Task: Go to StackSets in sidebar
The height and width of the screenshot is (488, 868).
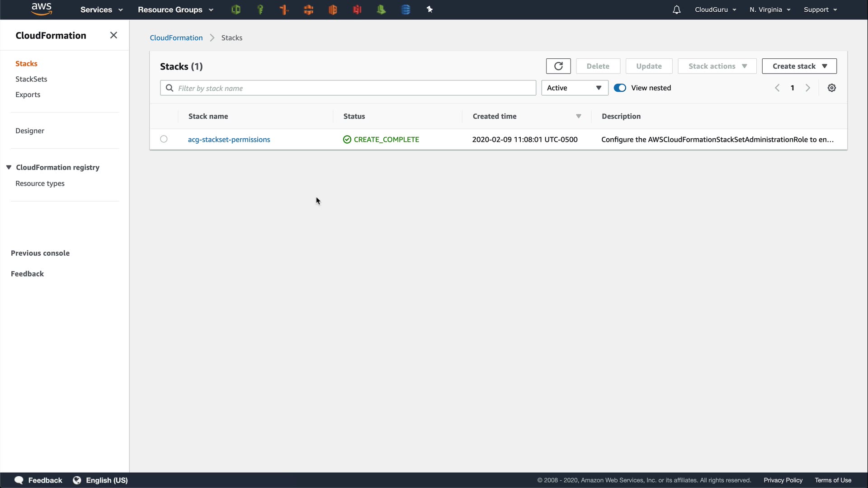Action: [31, 79]
